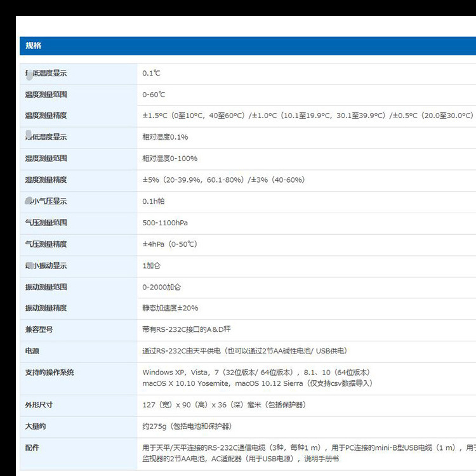This screenshot has width=476, height=476.
Task: Select the 振动测量精度 label
Action: (46, 308)
